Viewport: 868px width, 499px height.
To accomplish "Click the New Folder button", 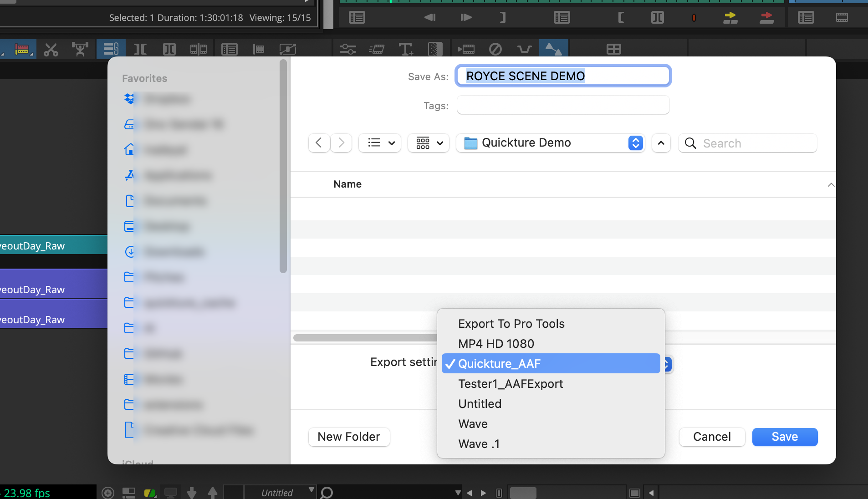I will pyautogui.click(x=349, y=437).
